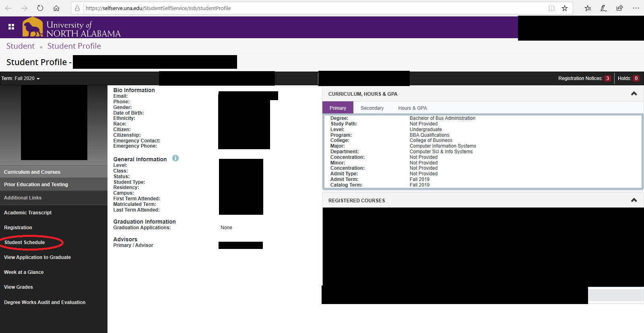644x333 pixels.
Task: Open the Student Schedule link
Action: click(x=25, y=243)
